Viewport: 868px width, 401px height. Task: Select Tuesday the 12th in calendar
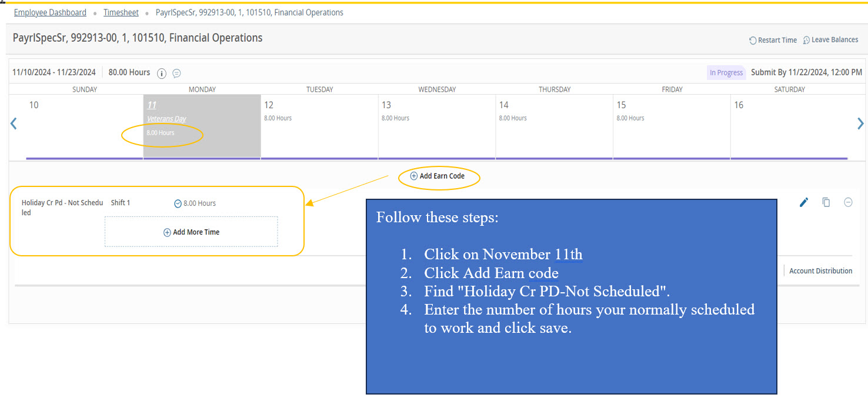pyautogui.click(x=319, y=126)
